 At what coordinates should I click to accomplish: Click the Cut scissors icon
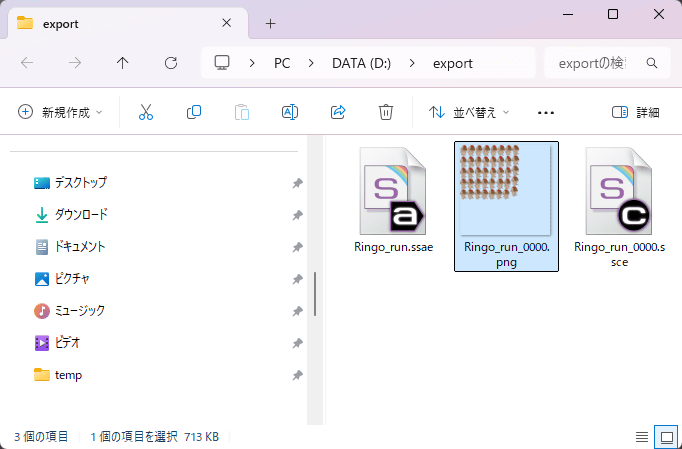[x=146, y=112]
